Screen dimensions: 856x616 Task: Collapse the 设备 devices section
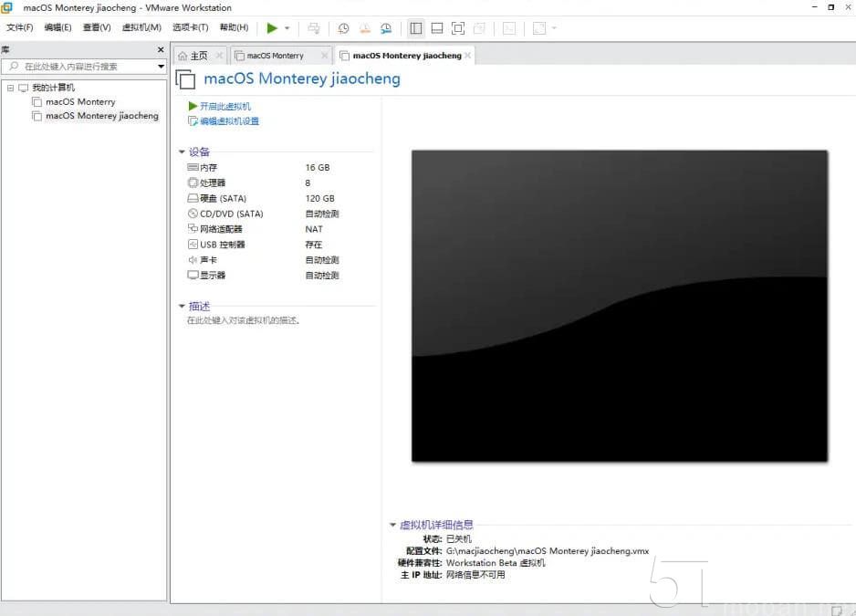pyautogui.click(x=182, y=151)
